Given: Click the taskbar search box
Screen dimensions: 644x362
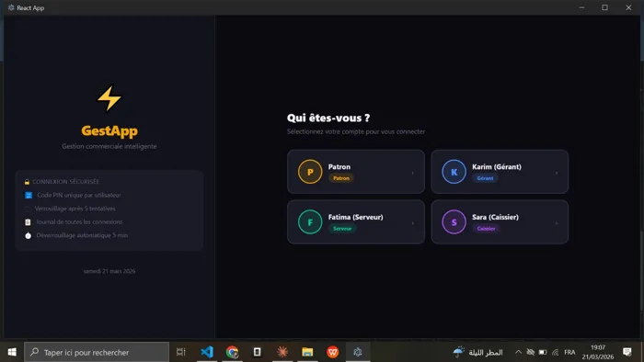Looking at the screenshot, I should 97,352.
